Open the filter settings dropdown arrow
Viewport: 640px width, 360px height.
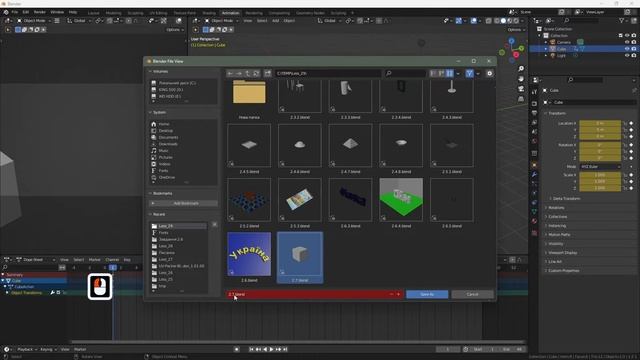[478, 73]
